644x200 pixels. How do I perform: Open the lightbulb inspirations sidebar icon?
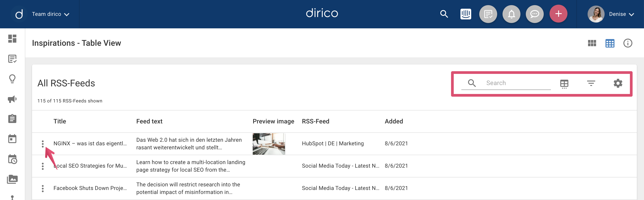tap(12, 79)
